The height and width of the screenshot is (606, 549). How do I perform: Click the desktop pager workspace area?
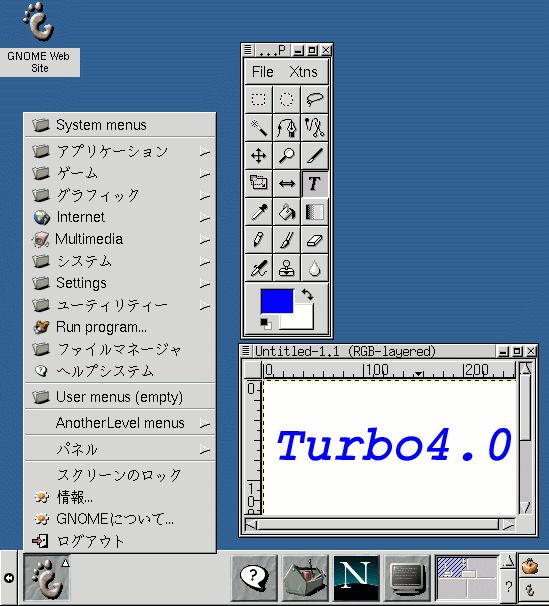click(x=467, y=578)
